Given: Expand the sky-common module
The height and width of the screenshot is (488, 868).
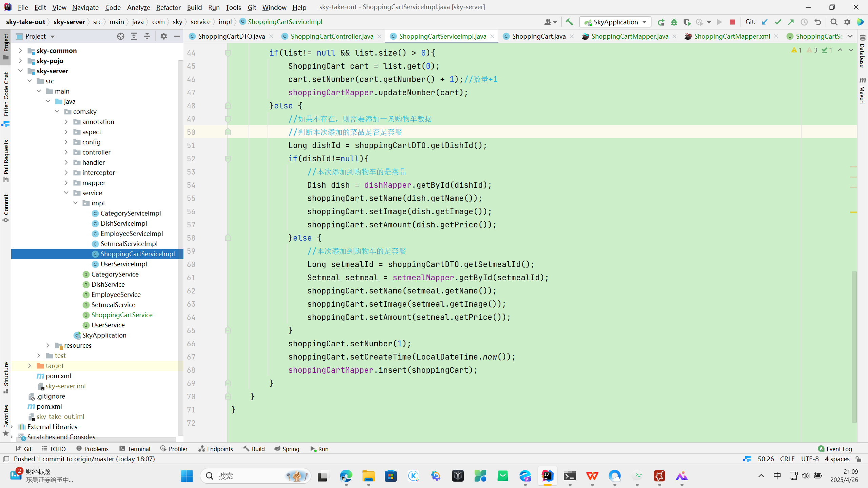Looking at the screenshot, I should [x=20, y=50].
